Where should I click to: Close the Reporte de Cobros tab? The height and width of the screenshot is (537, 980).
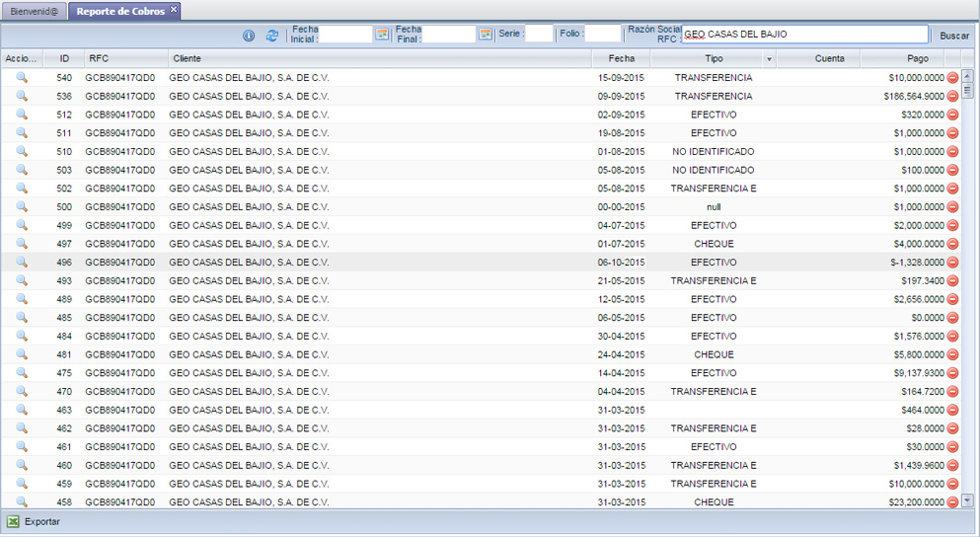click(174, 10)
